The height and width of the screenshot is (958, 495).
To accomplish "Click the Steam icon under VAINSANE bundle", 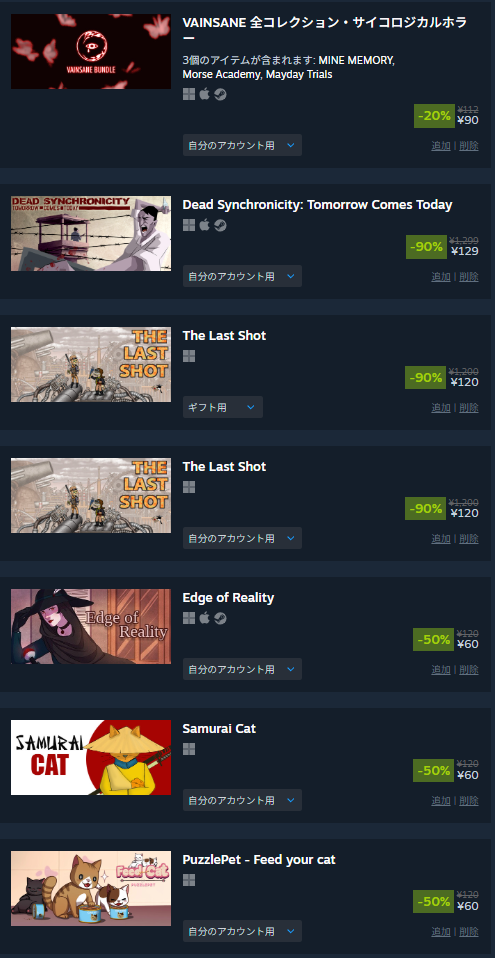I will click(221, 94).
